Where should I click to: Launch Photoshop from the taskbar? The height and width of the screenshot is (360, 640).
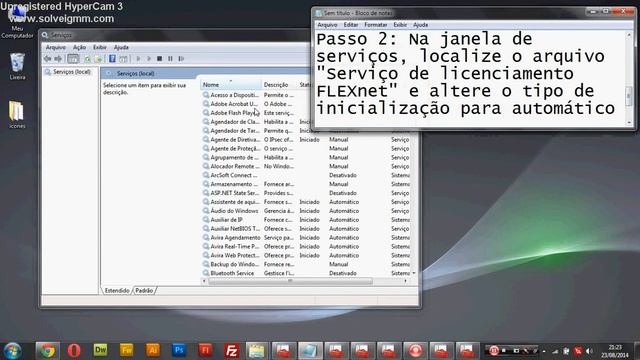(x=179, y=350)
